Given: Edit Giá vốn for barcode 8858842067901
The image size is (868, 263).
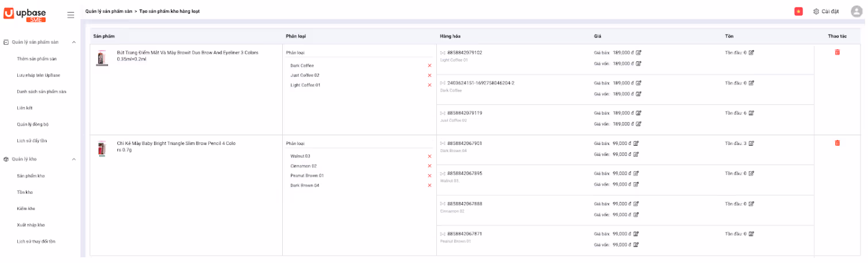Looking at the screenshot, I should pyautogui.click(x=636, y=154).
